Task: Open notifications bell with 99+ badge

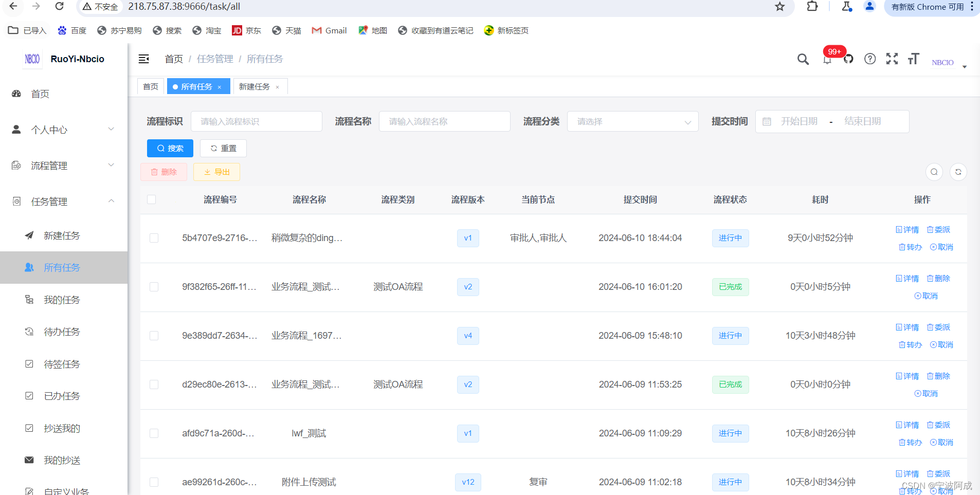Action: [x=827, y=59]
